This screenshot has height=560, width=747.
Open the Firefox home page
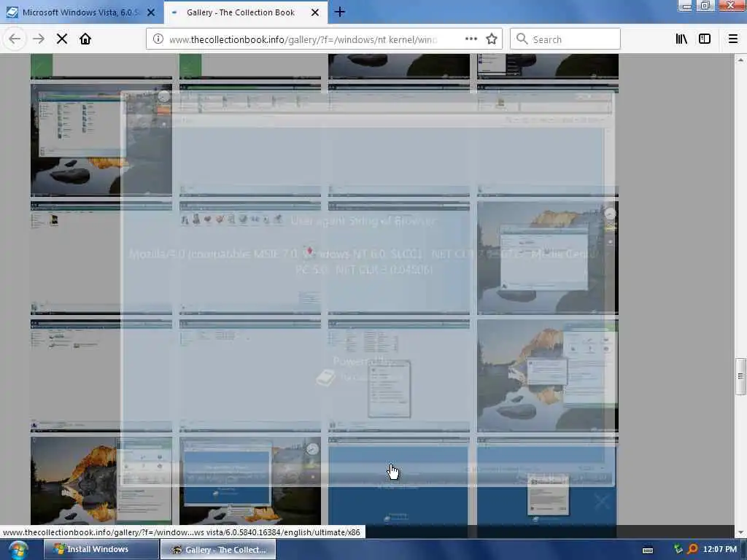coord(85,39)
